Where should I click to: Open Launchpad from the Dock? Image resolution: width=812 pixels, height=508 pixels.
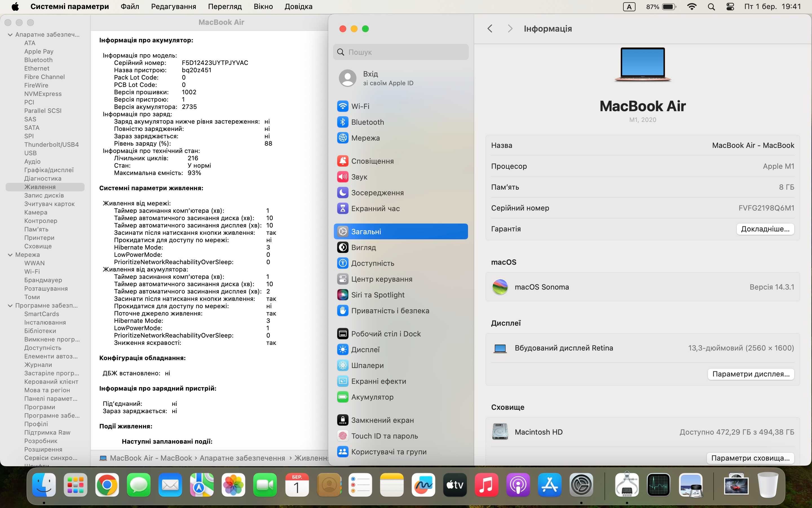76,485
